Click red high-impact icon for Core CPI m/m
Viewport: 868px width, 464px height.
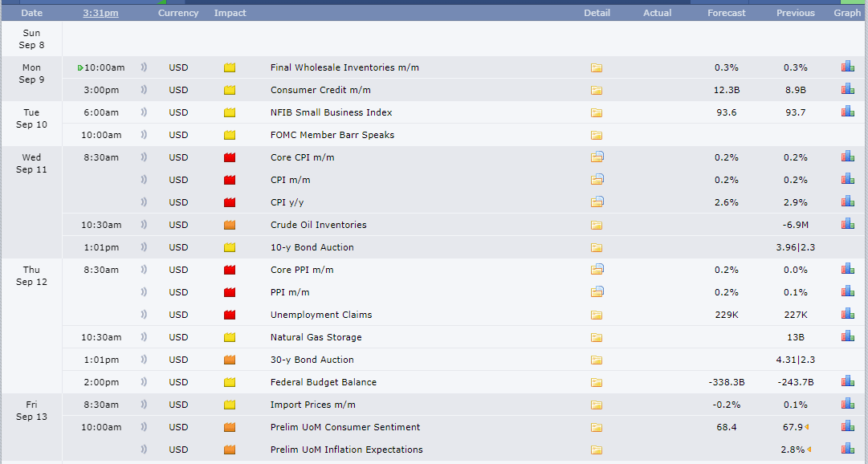click(230, 158)
